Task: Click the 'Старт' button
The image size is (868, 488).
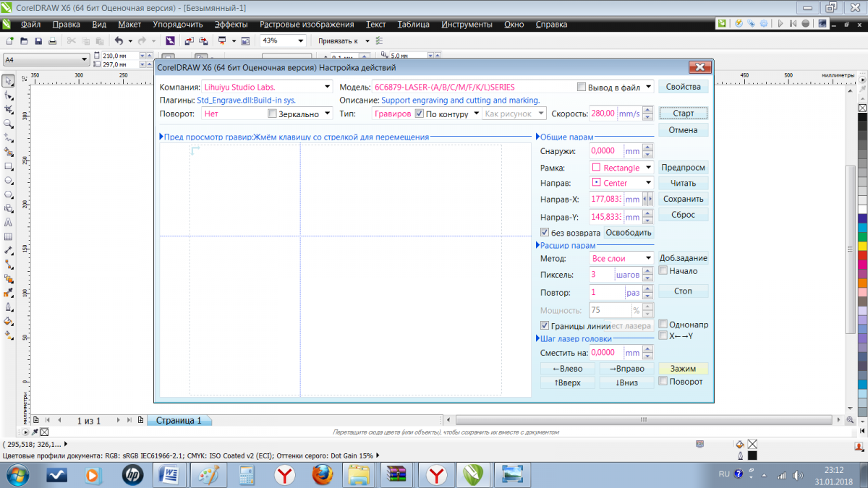Action: [x=683, y=114]
